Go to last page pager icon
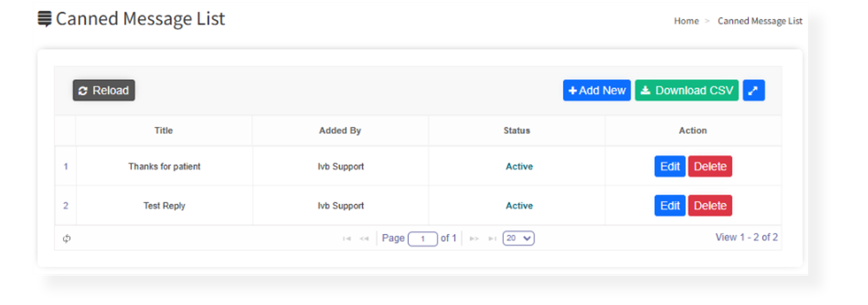868x305 pixels. pos(492,239)
